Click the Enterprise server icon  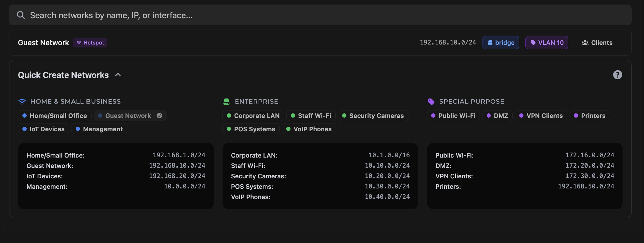pos(226,102)
